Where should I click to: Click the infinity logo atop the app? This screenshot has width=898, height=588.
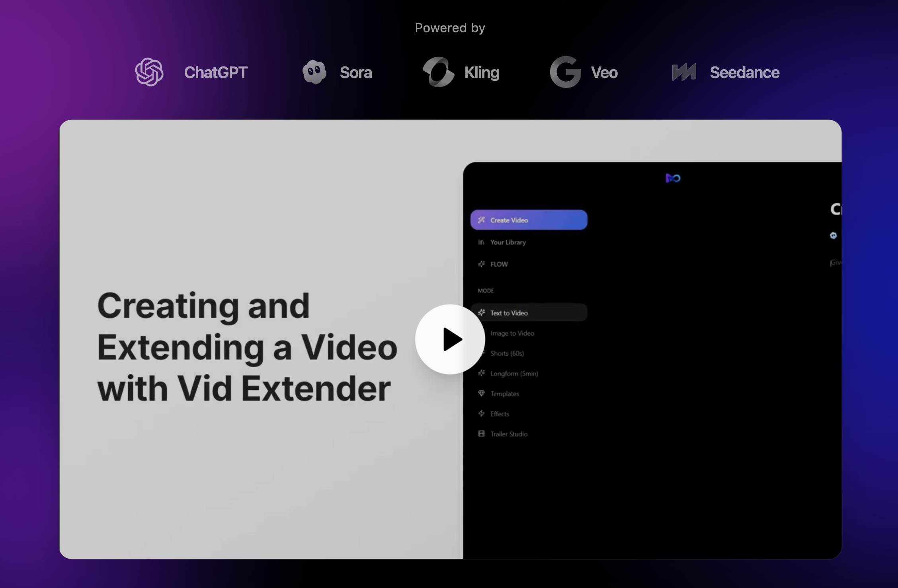pos(673,178)
